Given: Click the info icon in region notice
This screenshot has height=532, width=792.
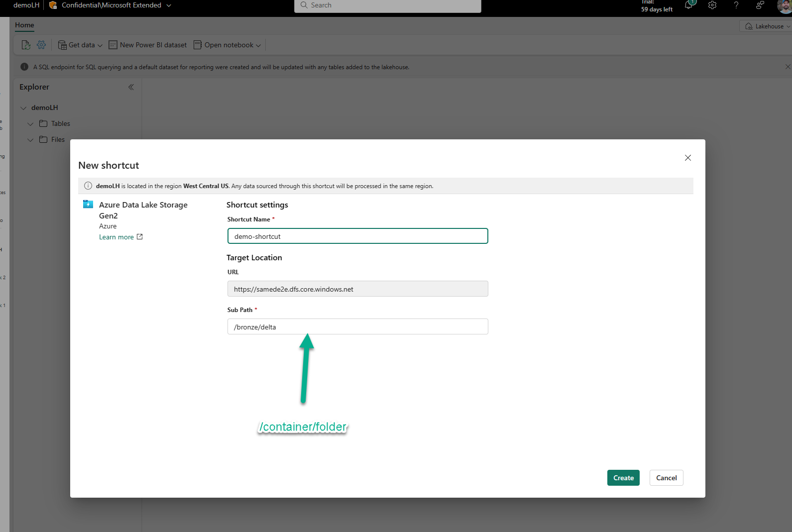Looking at the screenshot, I should pyautogui.click(x=88, y=186).
